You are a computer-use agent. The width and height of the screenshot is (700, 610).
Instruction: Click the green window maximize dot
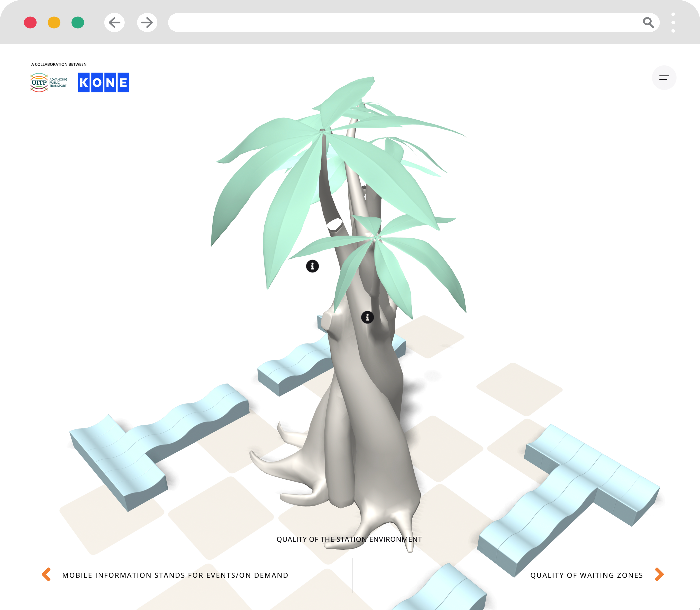(x=78, y=23)
